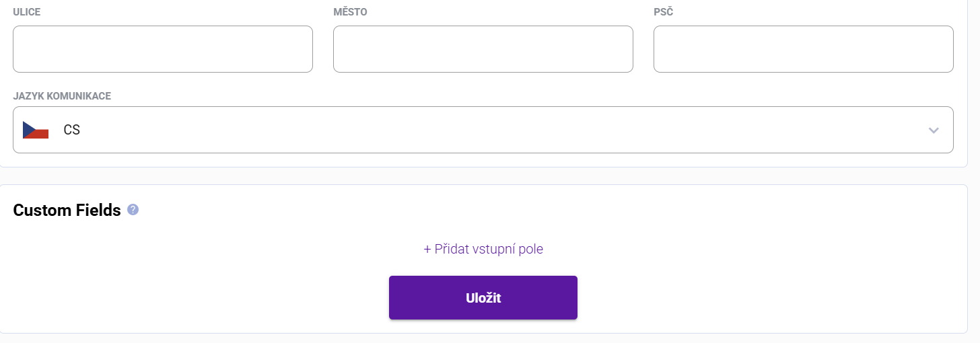Image resolution: width=980 pixels, height=343 pixels.
Task: Click the Custom Fields help question mark
Action: (133, 210)
